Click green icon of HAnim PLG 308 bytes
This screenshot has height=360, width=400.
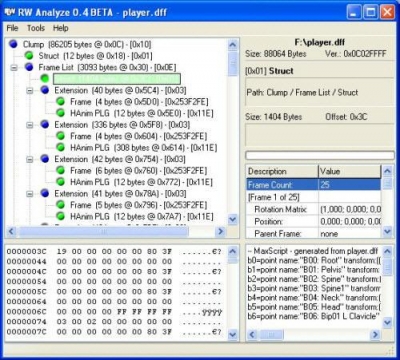60,147
